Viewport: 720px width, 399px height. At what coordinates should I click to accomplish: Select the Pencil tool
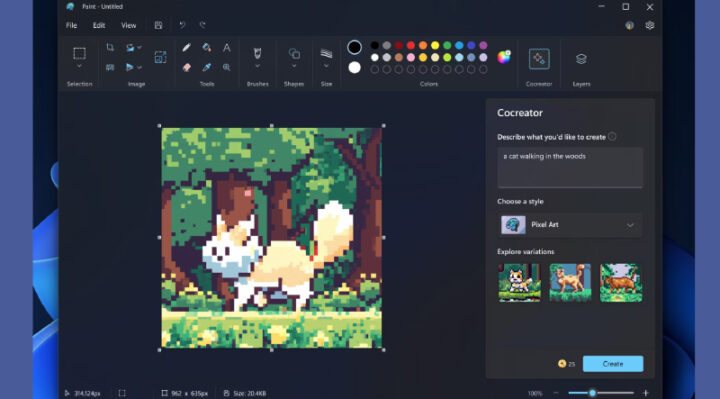(x=186, y=47)
